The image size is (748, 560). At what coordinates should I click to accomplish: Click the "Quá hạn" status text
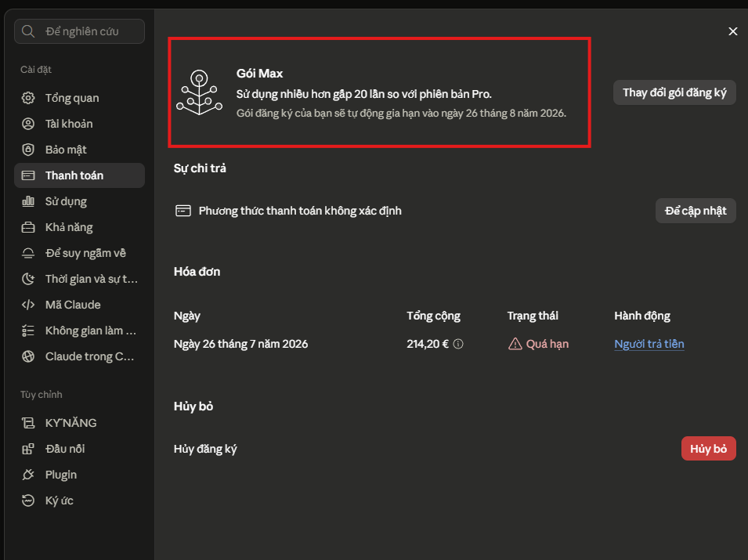pos(547,344)
